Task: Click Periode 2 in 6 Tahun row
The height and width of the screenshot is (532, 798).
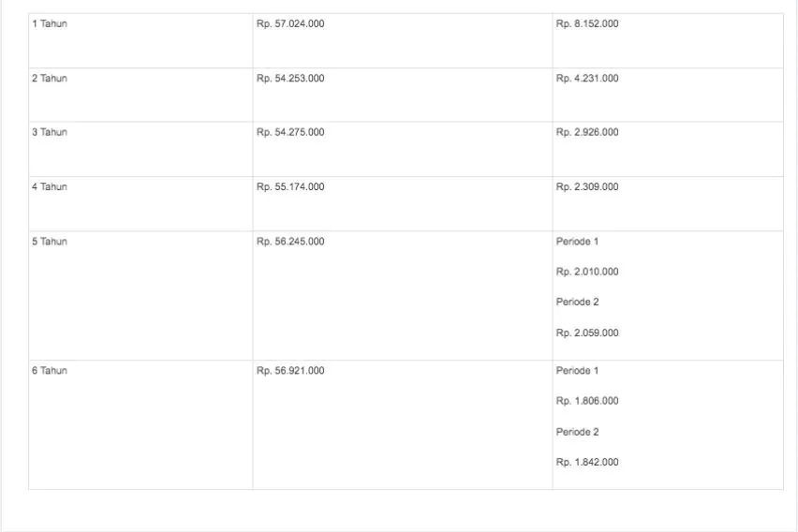Action: point(577,433)
